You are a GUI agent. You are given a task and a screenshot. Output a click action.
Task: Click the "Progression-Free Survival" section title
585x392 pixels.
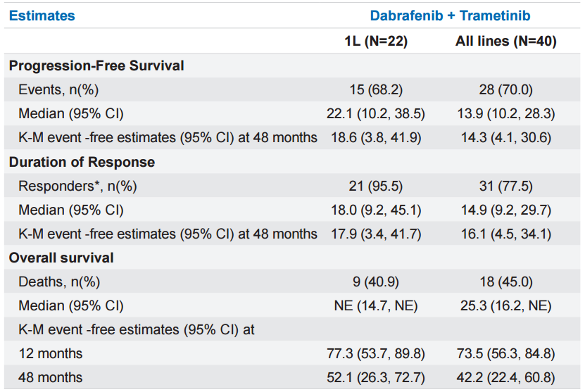coord(96,65)
